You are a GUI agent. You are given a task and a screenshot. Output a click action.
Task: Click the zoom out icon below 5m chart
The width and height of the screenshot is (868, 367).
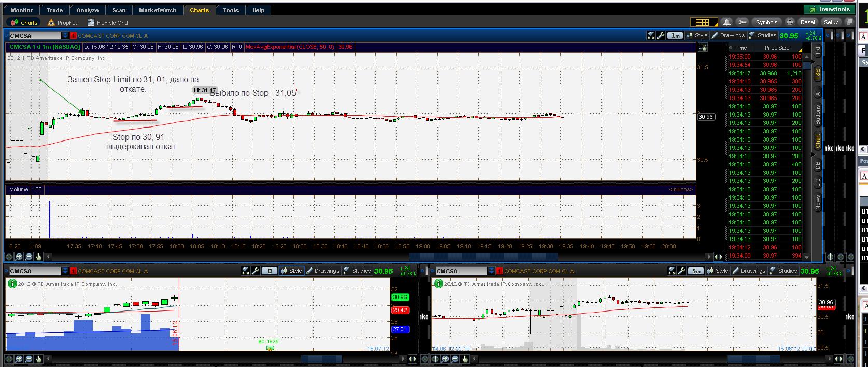tap(455, 359)
